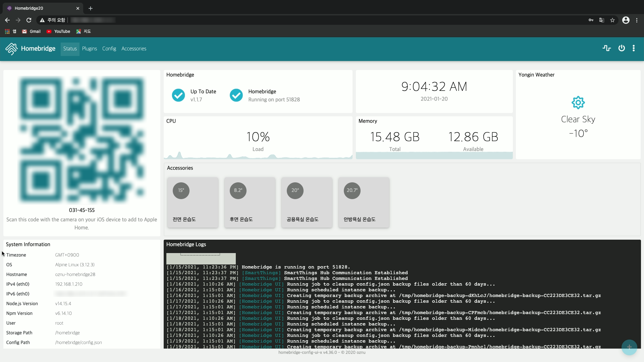Click the power button icon
This screenshot has width=644, height=362.
[622, 48]
